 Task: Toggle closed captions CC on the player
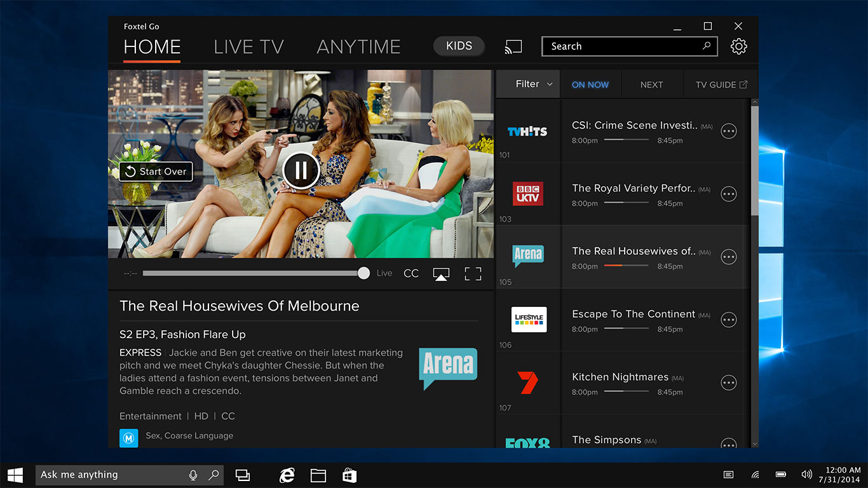click(x=411, y=273)
